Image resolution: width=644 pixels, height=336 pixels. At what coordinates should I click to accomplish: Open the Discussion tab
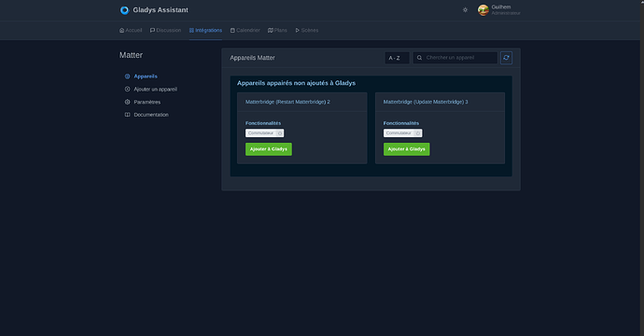[165, 31]
